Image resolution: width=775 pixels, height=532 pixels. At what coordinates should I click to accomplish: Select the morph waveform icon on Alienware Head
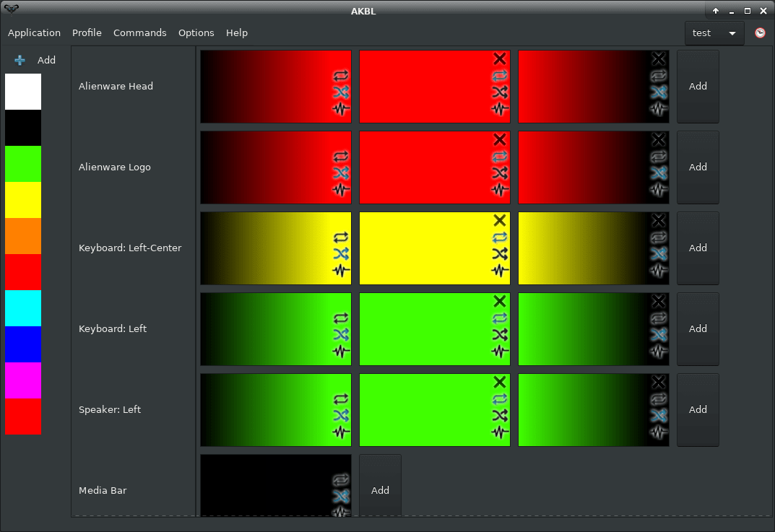[339, 108]
